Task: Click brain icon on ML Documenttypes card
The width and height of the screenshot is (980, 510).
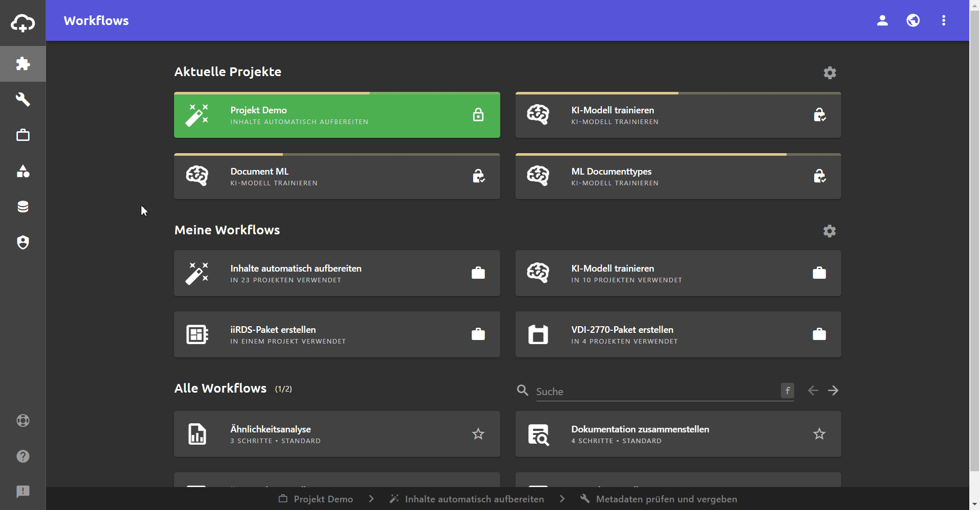Action: pos(538,176)
